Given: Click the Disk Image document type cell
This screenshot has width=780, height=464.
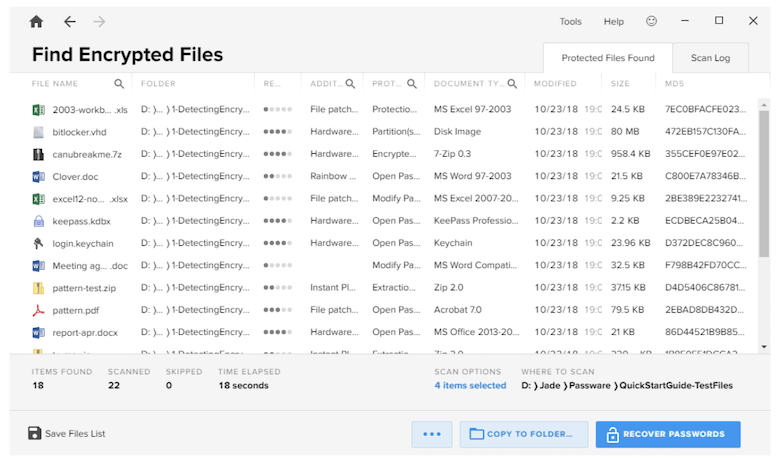Looking at the screenshot, I should click(457, 132).
